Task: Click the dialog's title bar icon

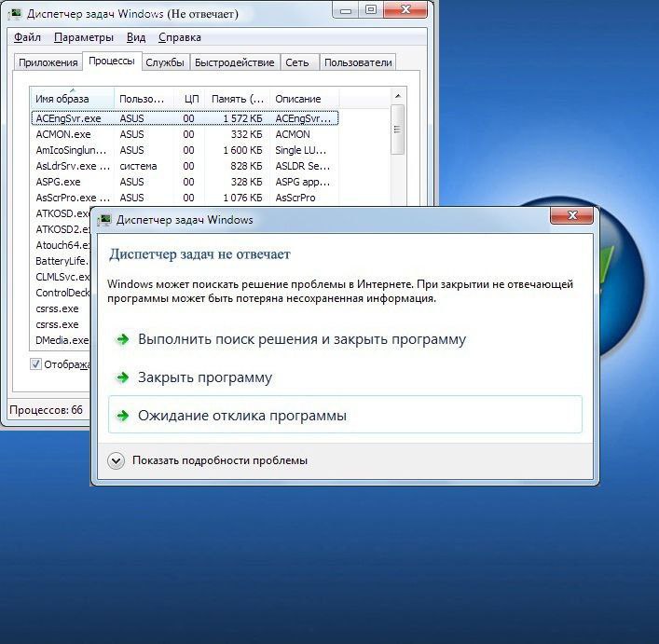Action: tap(104, 220)
